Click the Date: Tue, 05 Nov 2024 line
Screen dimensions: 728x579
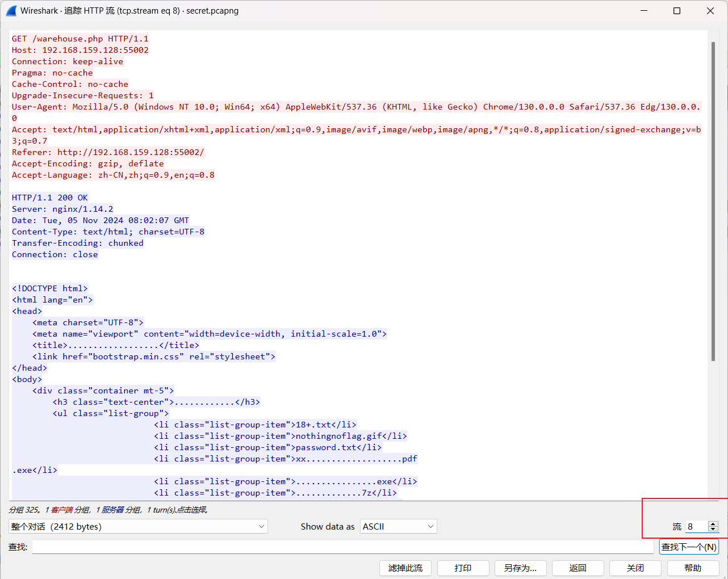click(x=101, y=220)
